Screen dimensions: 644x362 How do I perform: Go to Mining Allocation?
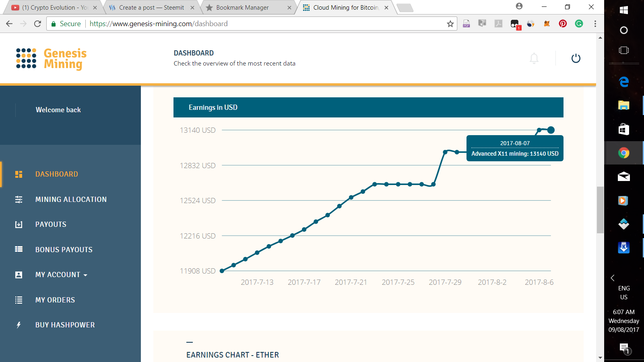[x=71, y=200]
